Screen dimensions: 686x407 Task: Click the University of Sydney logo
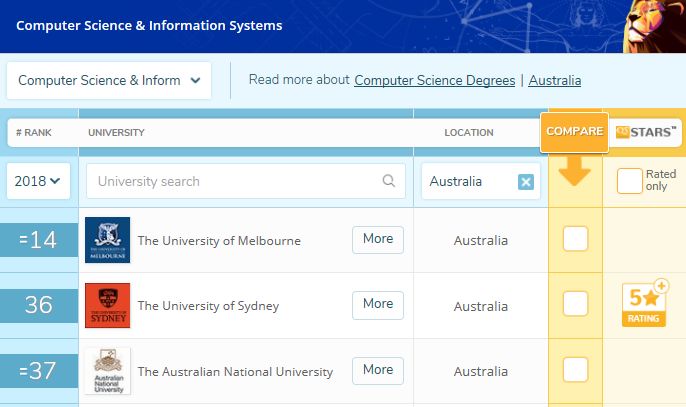pos(108,305)
